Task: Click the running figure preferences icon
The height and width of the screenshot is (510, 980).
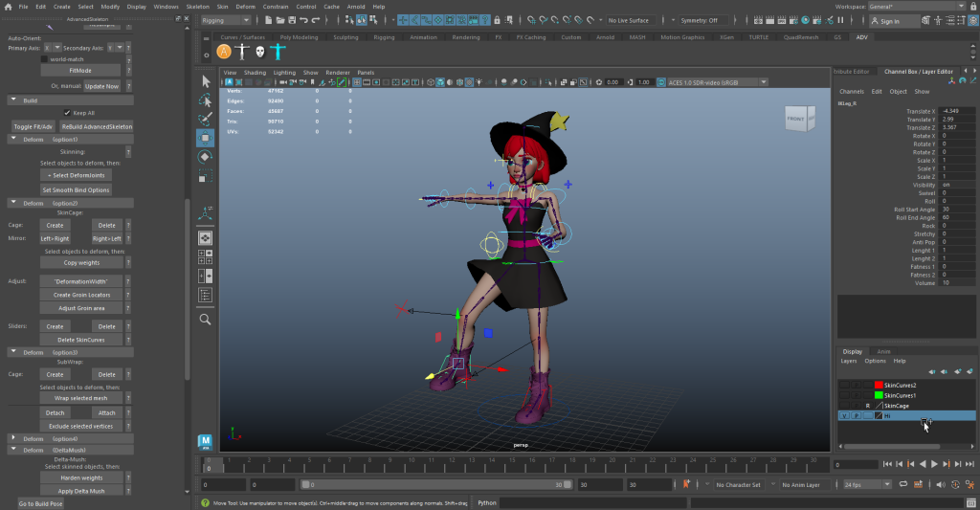Action: point(969,484)
